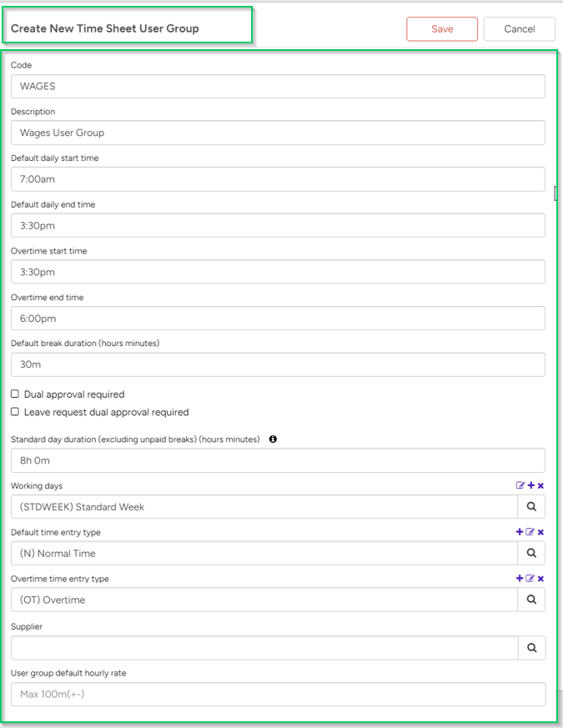Click the field showing (OT) Overtime
This screenshot has height=728, width=563.
coord(264,600)
